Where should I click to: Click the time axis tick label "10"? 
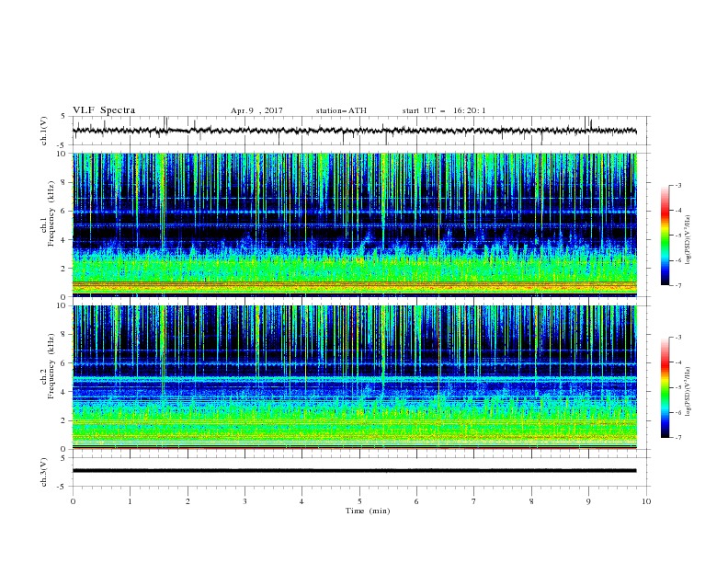(x=646, y=501)
